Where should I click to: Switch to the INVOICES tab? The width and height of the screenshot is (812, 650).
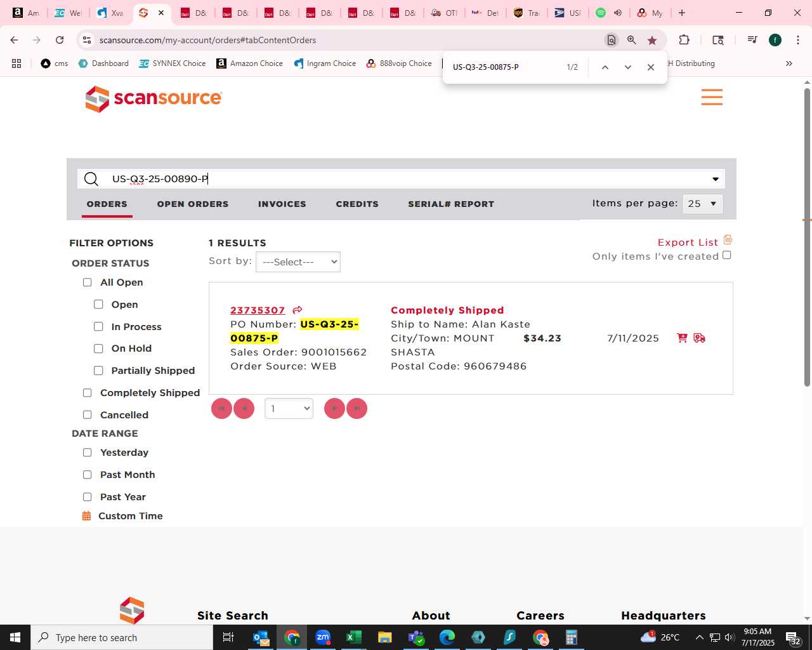click(x=282, y=204)
